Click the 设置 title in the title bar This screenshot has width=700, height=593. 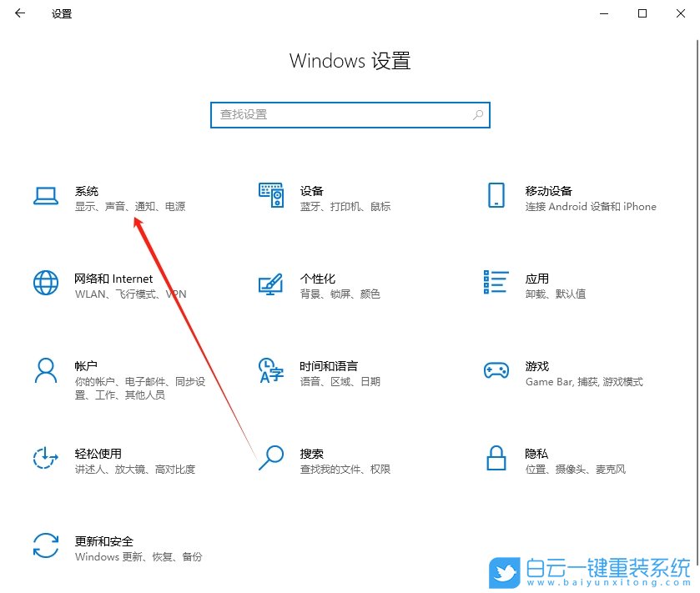click(61, 13)
